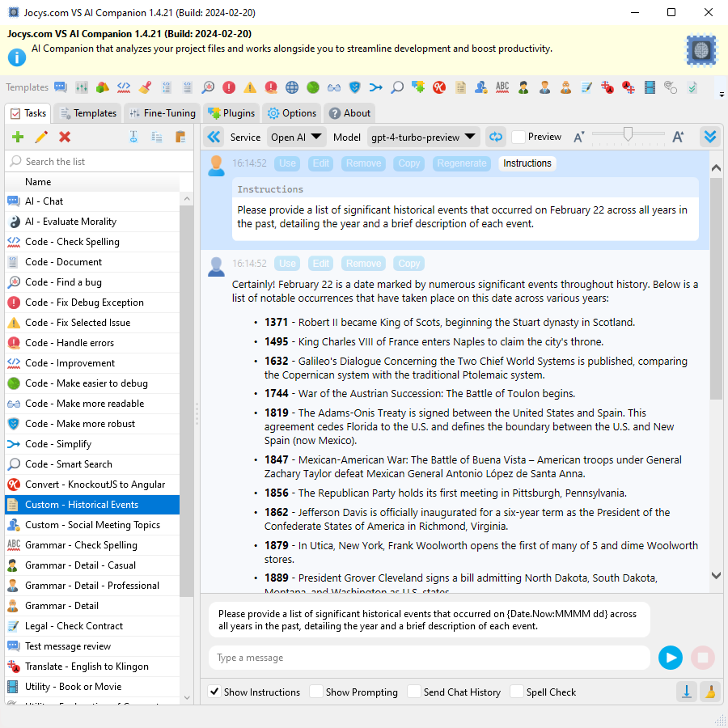Click the blue shield icon in Templates toolbar
The image size is (728, 728).
(x=355, y=87)
